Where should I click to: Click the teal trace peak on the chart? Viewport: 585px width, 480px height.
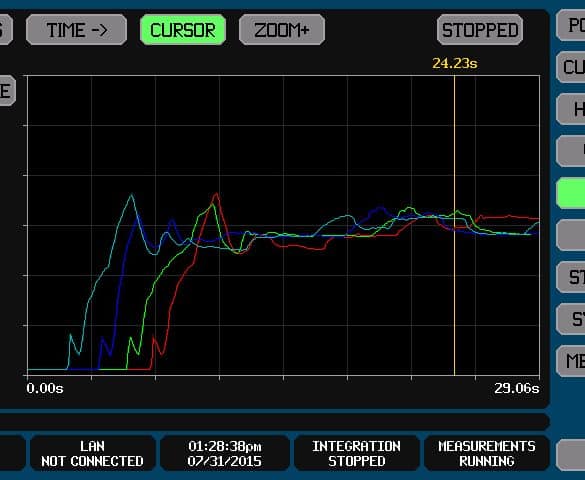[x=131, y=195]
